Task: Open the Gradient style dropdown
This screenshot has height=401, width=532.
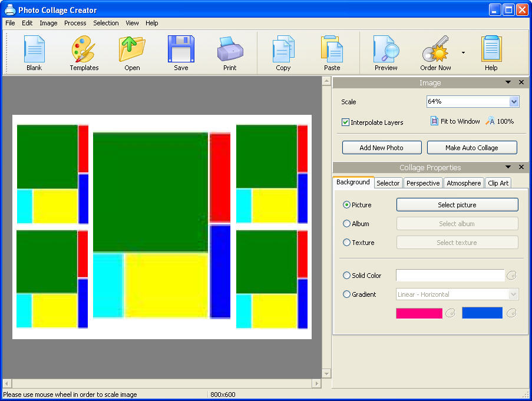Action: [x=513, y=294]
